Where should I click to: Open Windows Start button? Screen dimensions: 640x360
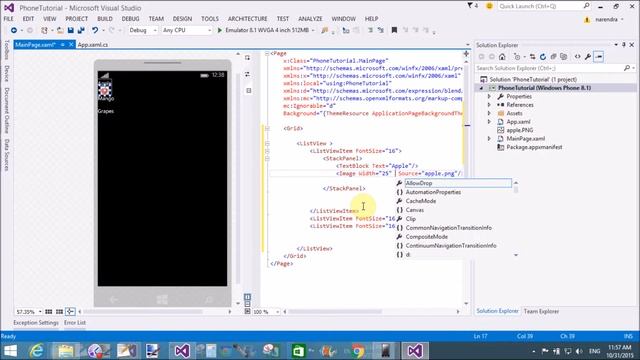(x=10, y=351)
